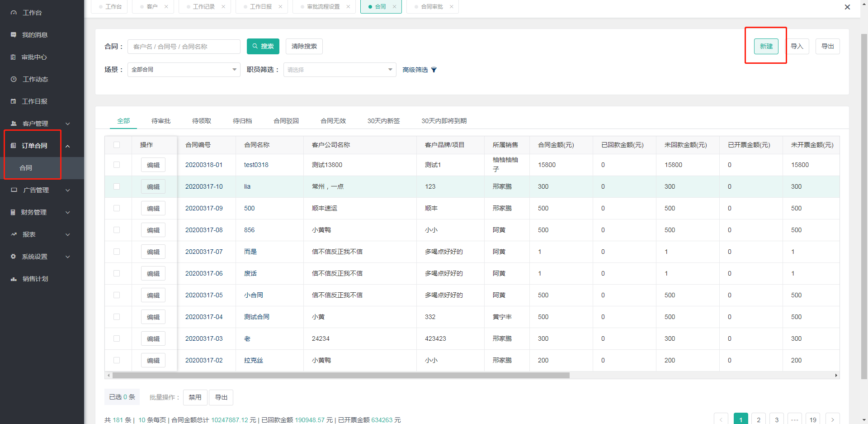Viewport: 868px width, 424px height.
Task: Click the 导入 button
Action: tap(797, 46)
